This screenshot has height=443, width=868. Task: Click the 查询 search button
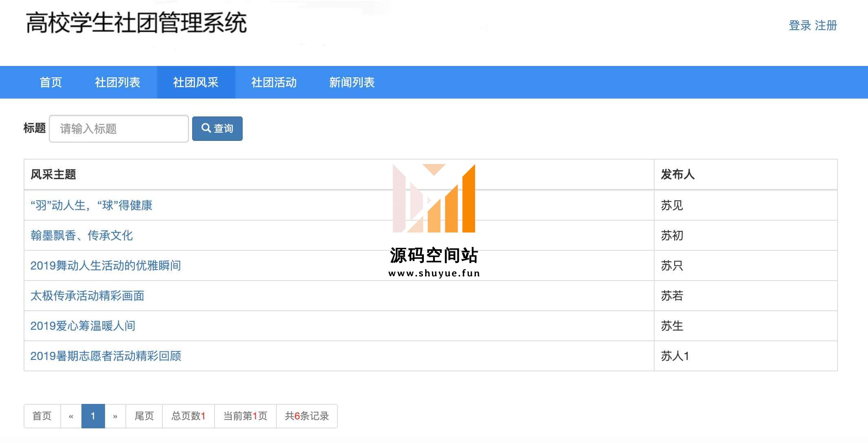click(217, 129)
